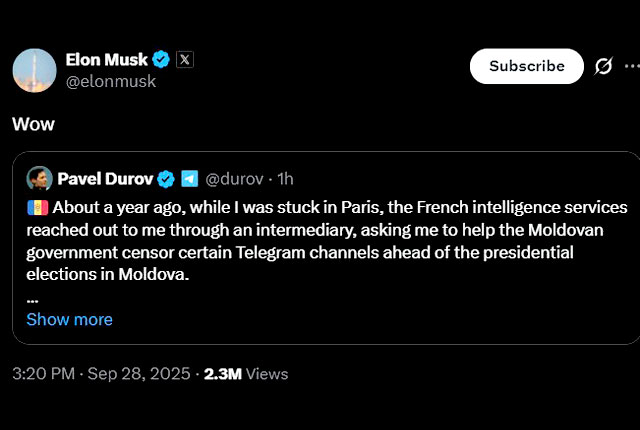This screenshot has height=430, width=640.
Task: Expand quoted post with Show more
Action: click(x=69, y=319)
